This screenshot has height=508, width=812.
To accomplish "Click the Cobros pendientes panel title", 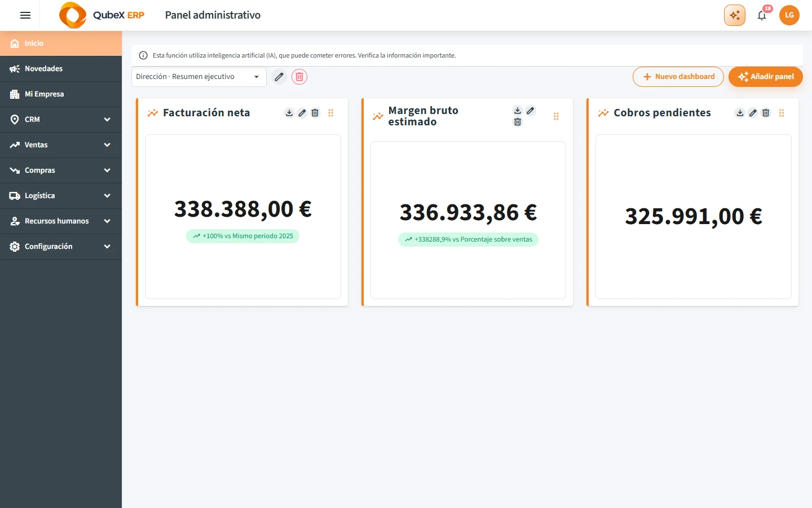I will (662, 113).
